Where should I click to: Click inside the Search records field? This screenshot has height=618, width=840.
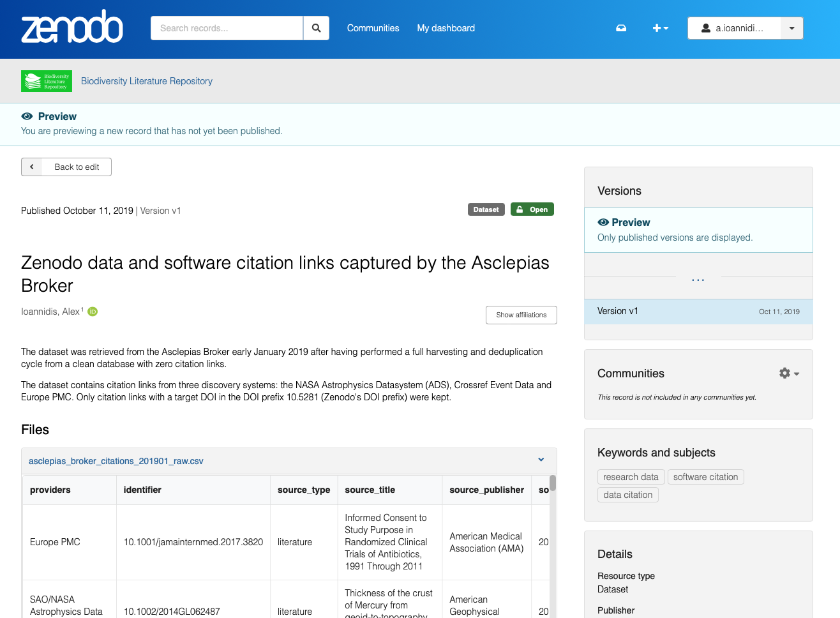(227, 28)
